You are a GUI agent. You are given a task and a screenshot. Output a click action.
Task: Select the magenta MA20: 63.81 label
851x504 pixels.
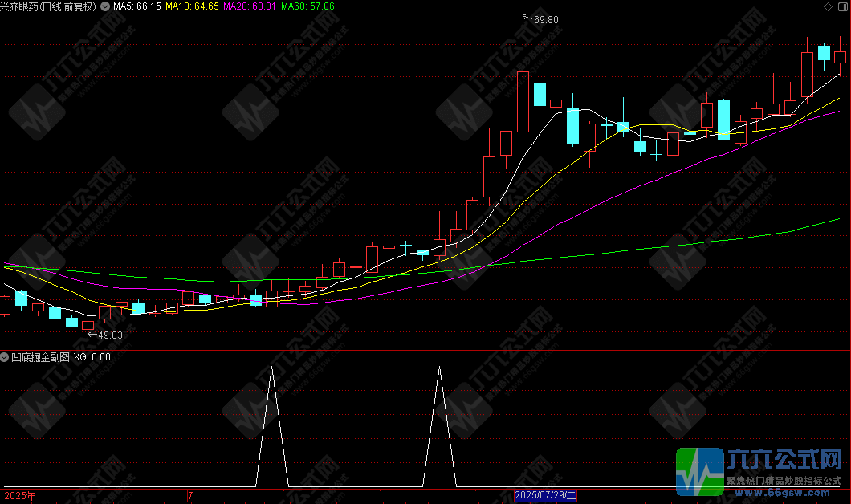tap(250, 6)
